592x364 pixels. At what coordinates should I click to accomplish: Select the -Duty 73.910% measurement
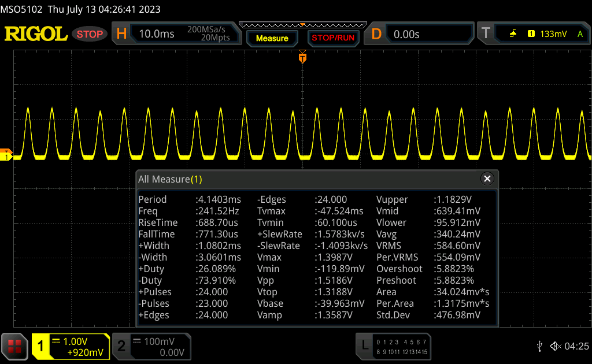click(x=187, y=280)
